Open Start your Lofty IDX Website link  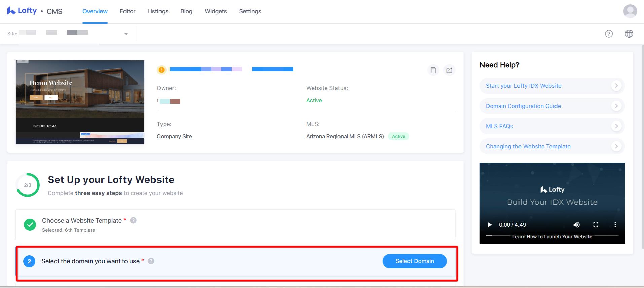click(x=524, y=86)
